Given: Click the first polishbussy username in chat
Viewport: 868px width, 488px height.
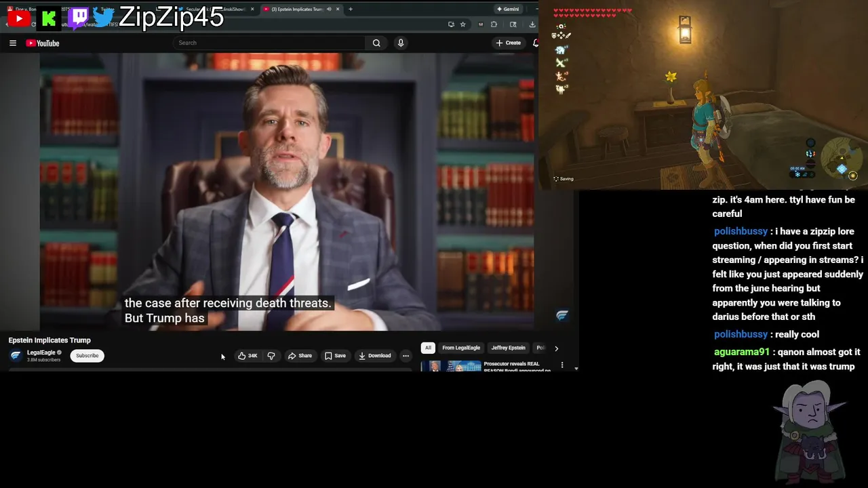Looking at the screenshot, I should point(741,231).
